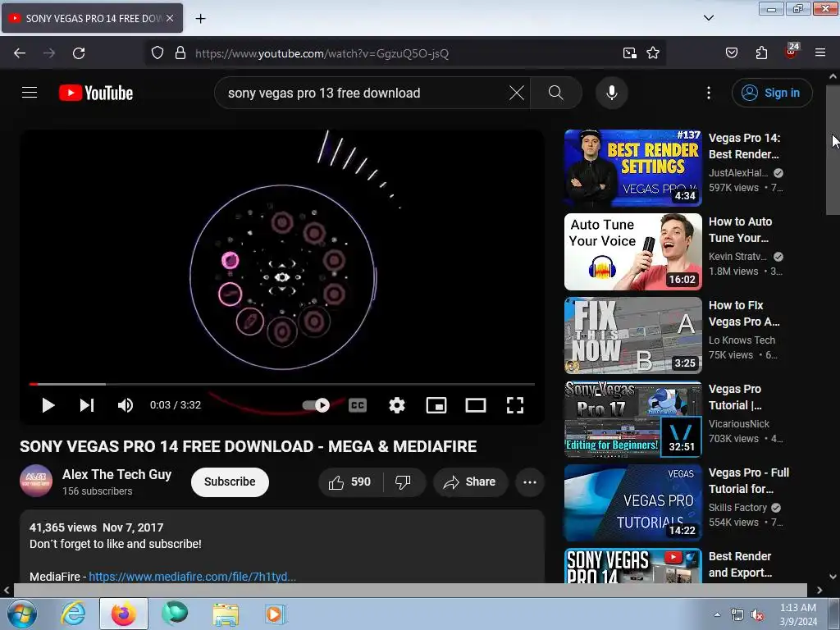Go to the YouTube home logo
This screenshot has width=840, height=630.
pos(96,93)
